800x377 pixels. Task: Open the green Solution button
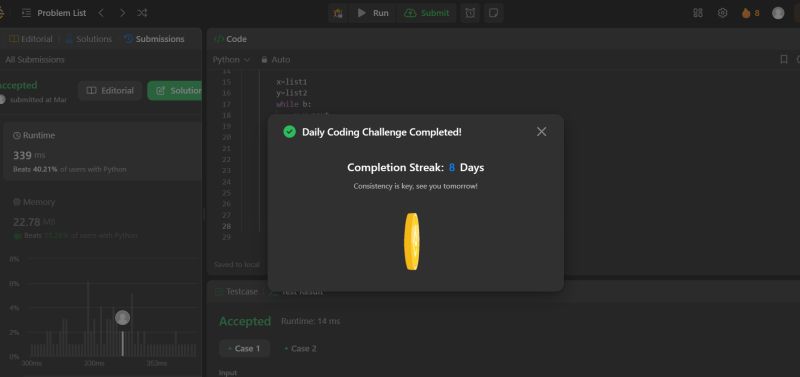click(x=175, y=91)
